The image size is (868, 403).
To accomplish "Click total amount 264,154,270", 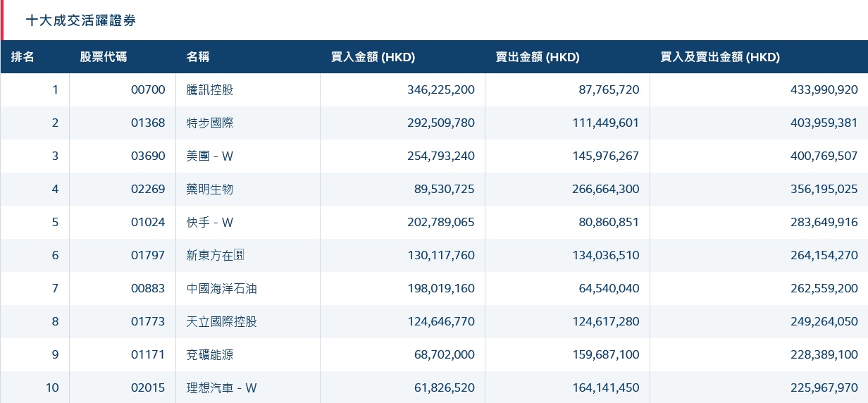I will coord(824,255).
